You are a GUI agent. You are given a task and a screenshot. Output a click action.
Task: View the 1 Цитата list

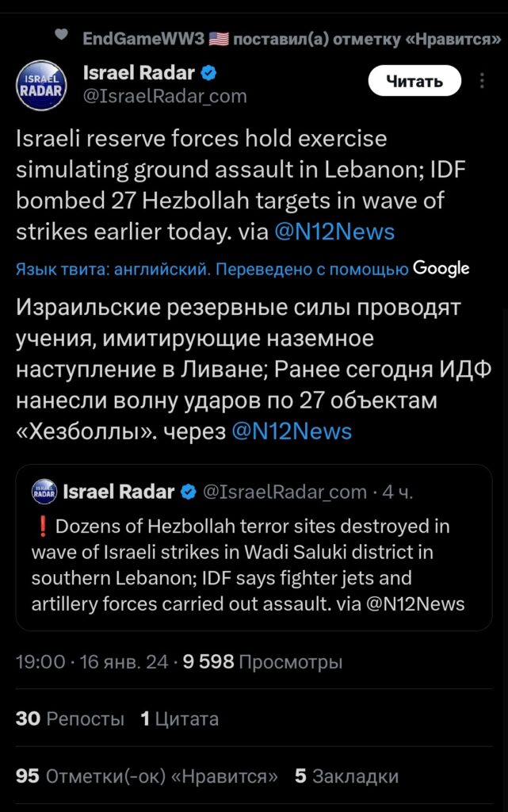180,718
